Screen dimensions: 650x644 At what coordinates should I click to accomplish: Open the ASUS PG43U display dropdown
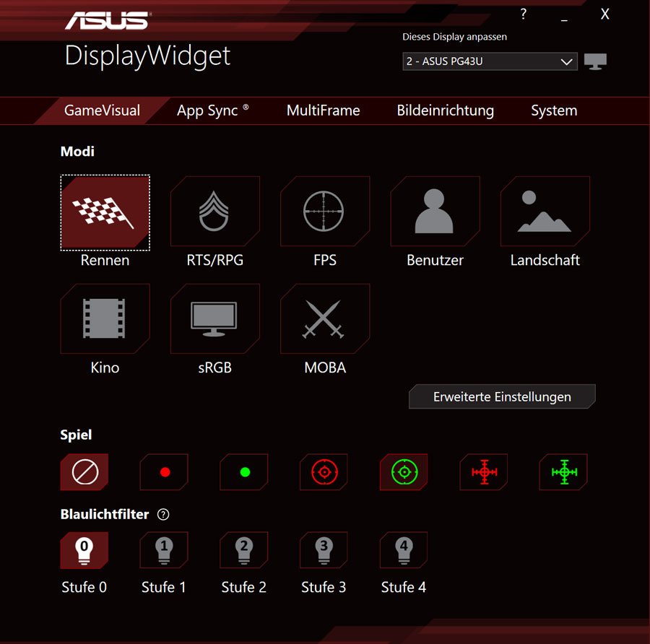(x=490, y=61)
